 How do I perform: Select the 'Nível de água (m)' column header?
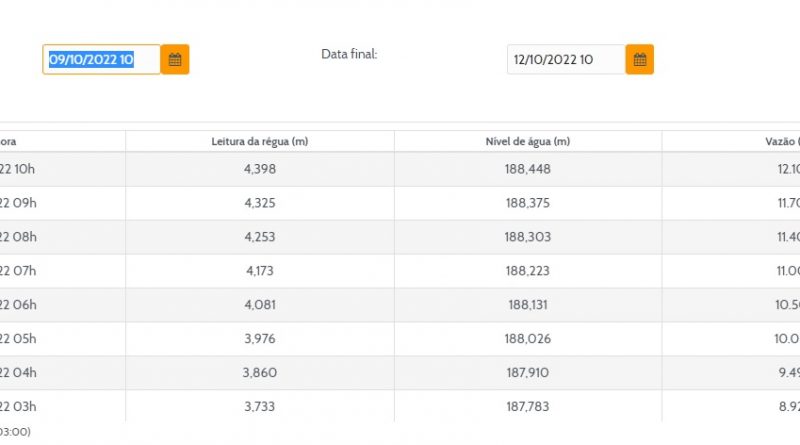(528, 141)
